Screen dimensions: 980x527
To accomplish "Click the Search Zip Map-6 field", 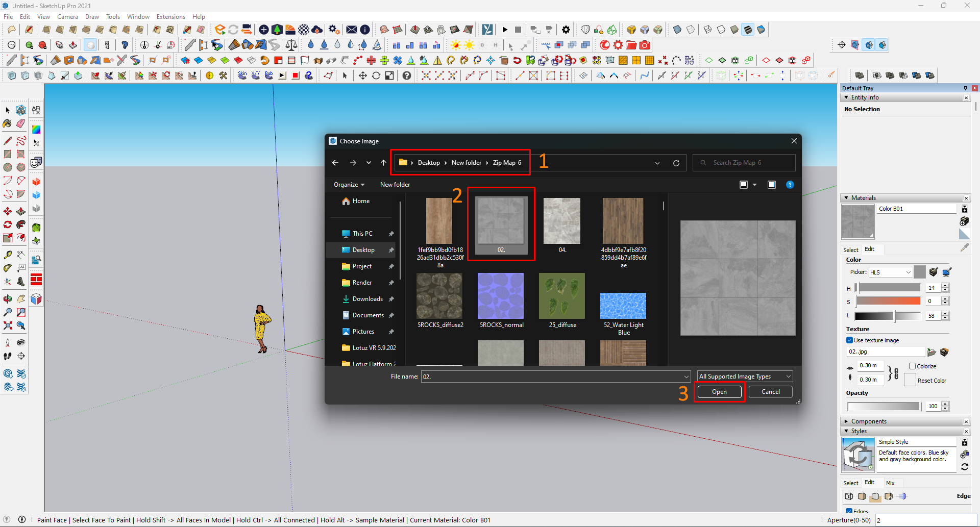I will pyautogui.click(x=744, y=163).
